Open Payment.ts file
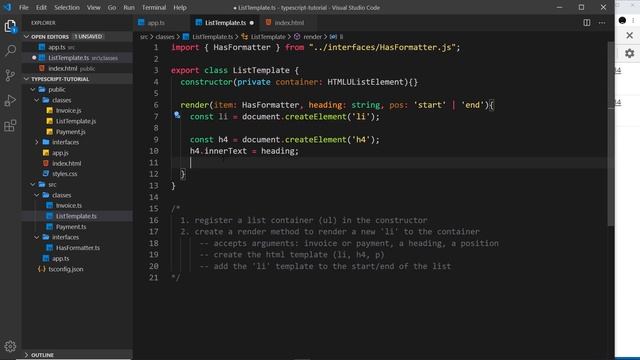The height and width of the screenshot is (360, 640). tap(78, 227)
